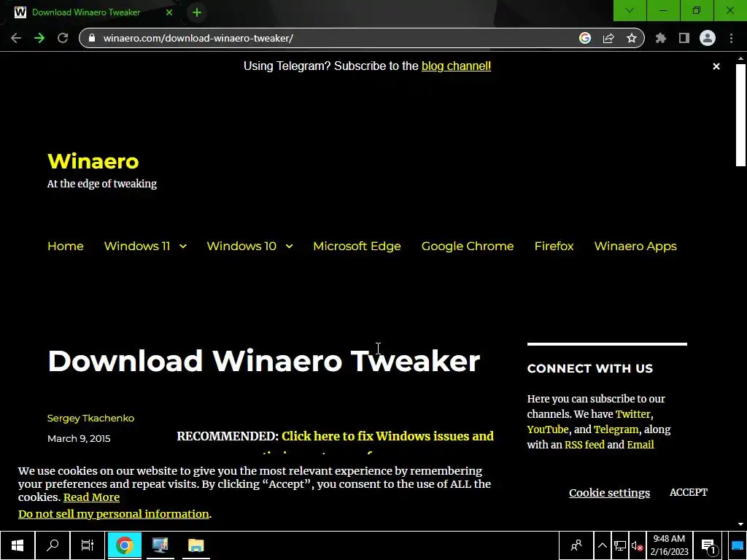747x560 pixels.
Task: Open the YouTube link in sidebar
Action: pos(548,429)
